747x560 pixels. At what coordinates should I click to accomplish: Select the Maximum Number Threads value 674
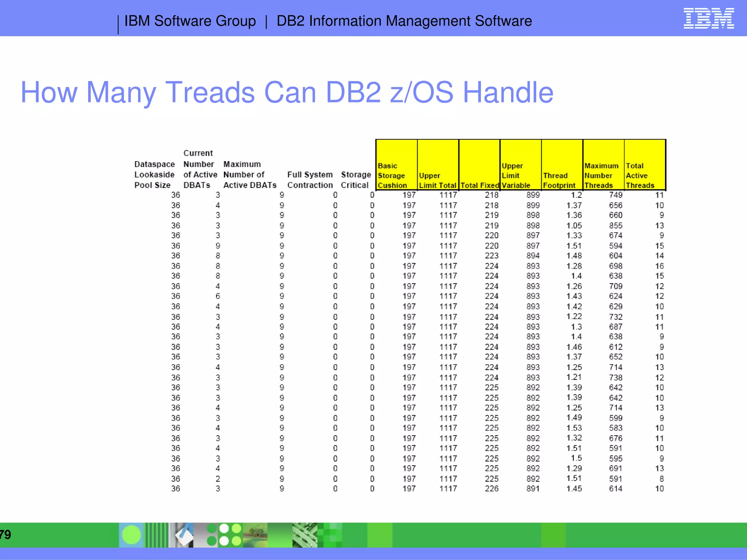click(616, 236)
